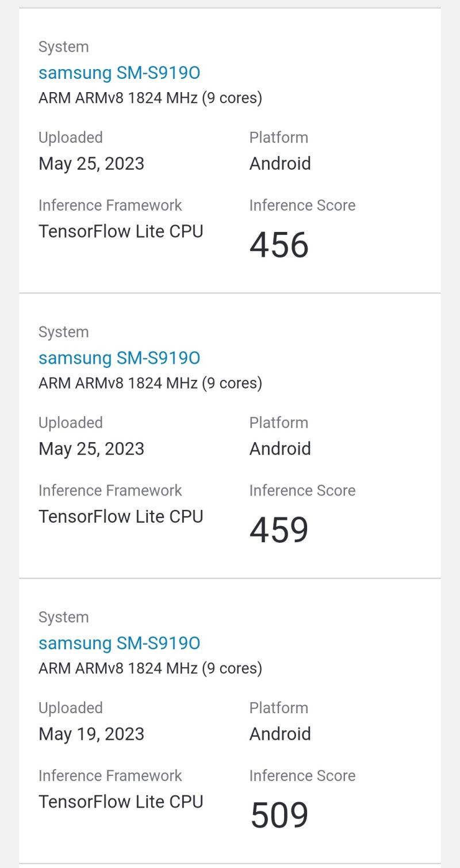Click the upload date in the 456 card
Screen dimensions: 460x868
point(91,163)
